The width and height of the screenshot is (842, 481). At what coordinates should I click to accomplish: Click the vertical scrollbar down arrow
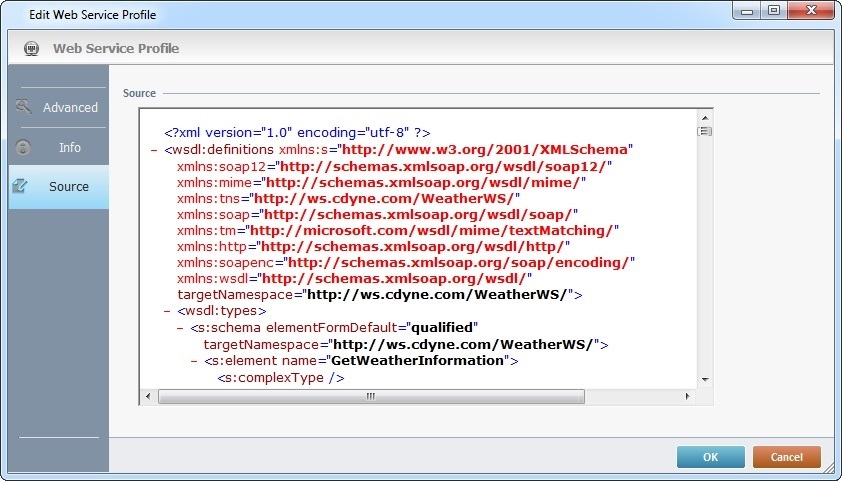click(704, 379)
